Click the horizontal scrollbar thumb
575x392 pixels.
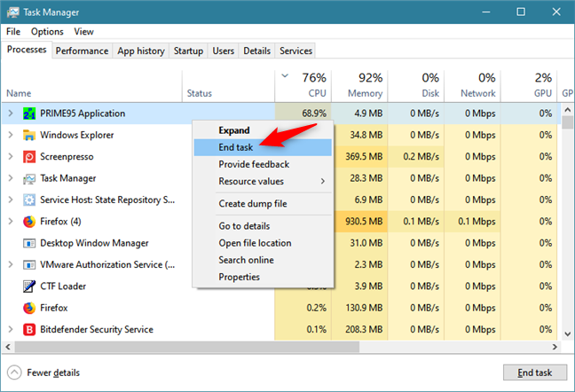[x=187, y=347]
